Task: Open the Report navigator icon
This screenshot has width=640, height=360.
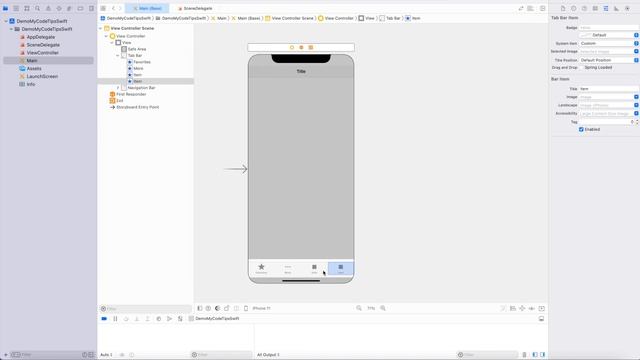Action: [91, 8]
